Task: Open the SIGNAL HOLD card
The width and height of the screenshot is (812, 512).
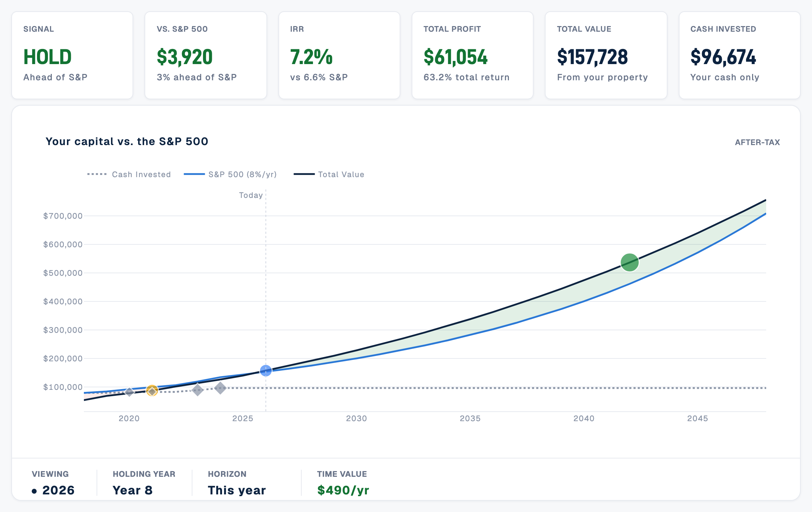Action: (x=72, y=55)
